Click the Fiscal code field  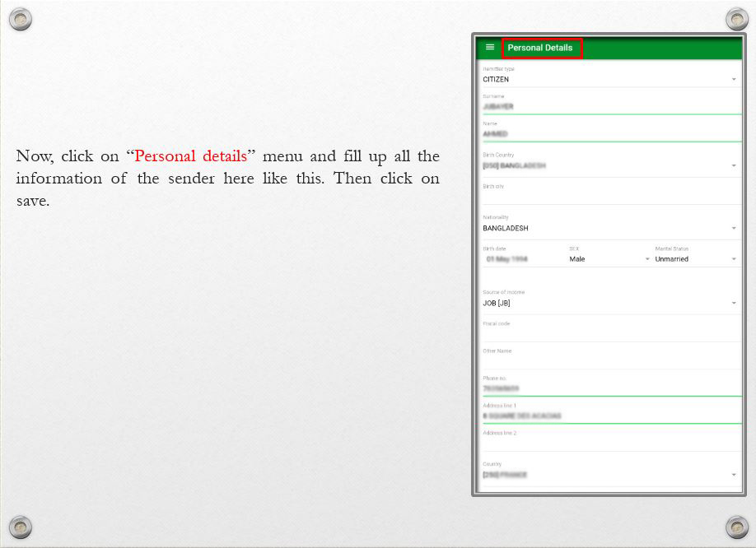(x=608, y=333)
